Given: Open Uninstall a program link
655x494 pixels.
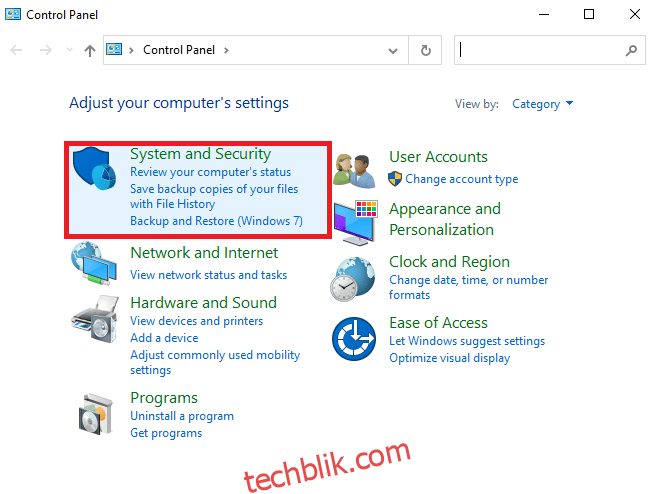Looking at the screenshot, I should [182, 416].
